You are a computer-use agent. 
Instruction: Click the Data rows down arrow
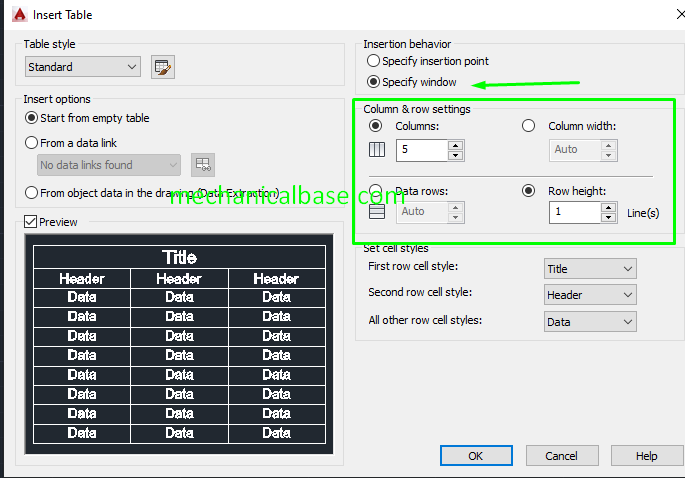456,218
